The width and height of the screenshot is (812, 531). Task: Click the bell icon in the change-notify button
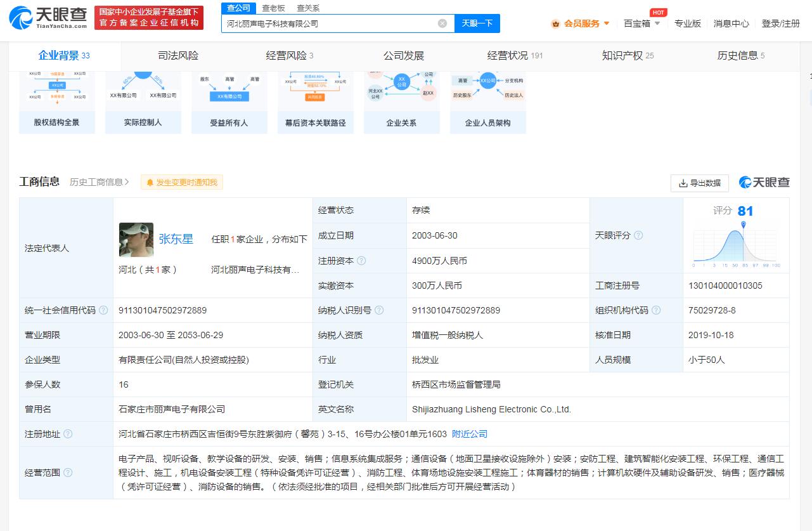tap(150, 183)
